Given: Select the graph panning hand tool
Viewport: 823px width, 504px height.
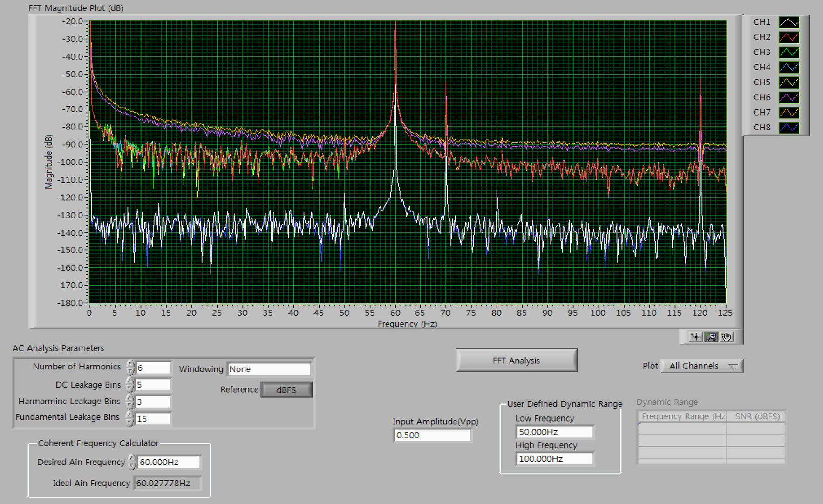Looking at the screenshot, I should [726, 337].
